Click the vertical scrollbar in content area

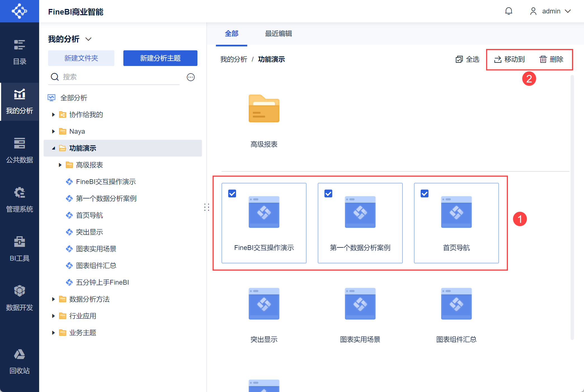572,207
